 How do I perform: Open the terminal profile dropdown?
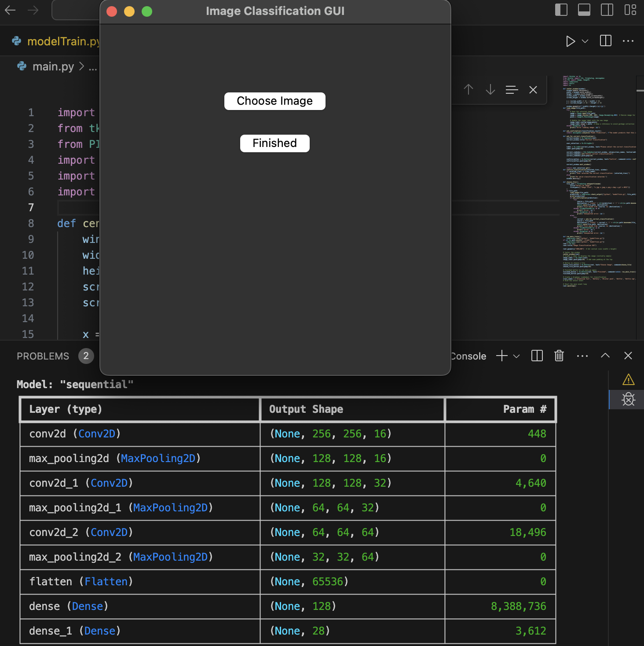click(x=516, y=356)
